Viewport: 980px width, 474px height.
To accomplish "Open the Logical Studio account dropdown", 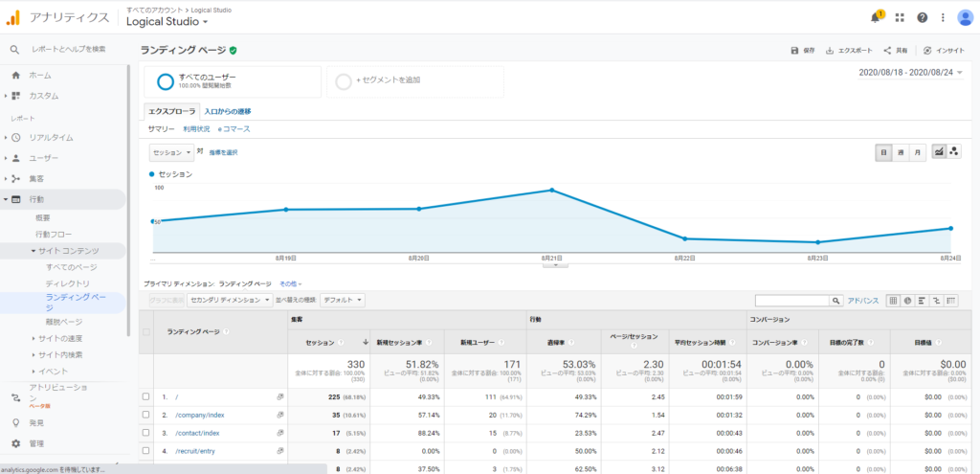I will [x=167, y=22].
